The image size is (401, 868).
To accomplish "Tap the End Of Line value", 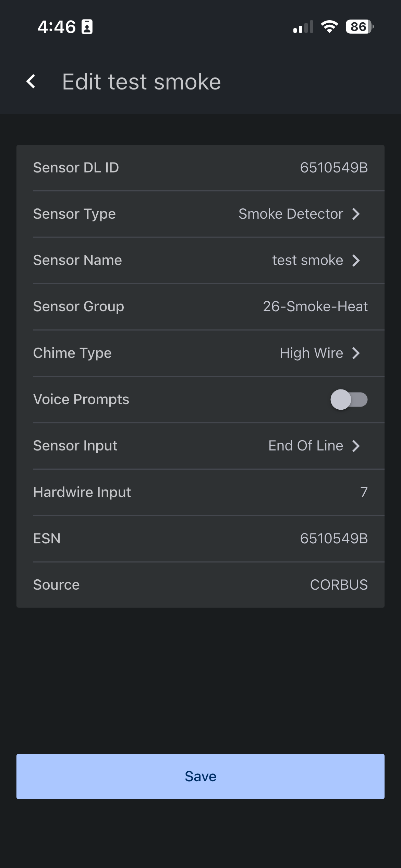I will (x=305, y=446).
